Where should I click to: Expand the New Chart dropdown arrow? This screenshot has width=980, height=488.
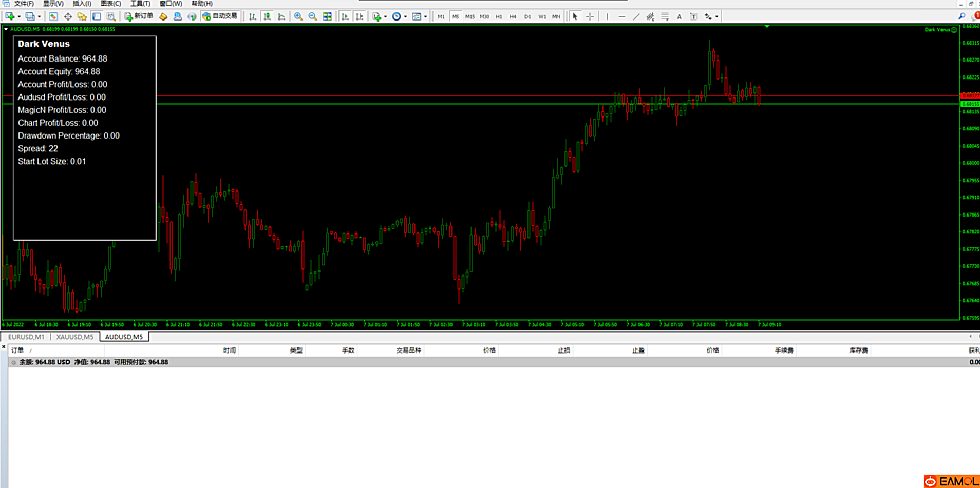coord(19,16)
